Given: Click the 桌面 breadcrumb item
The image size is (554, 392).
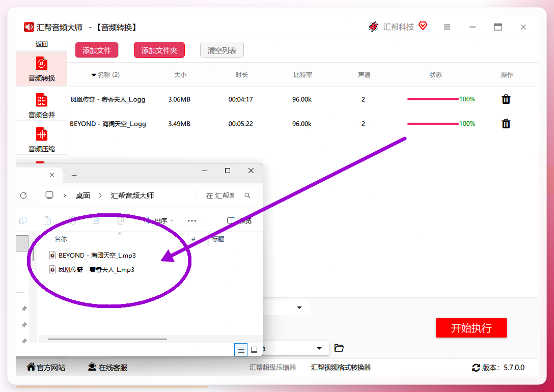Looking at the screenshot, I should click(83, 195).
